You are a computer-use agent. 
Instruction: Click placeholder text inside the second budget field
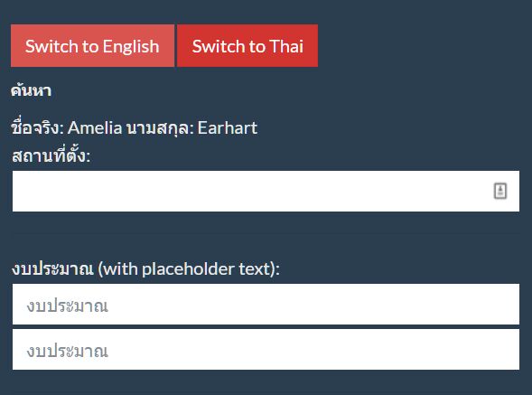[x=68, y=351]
